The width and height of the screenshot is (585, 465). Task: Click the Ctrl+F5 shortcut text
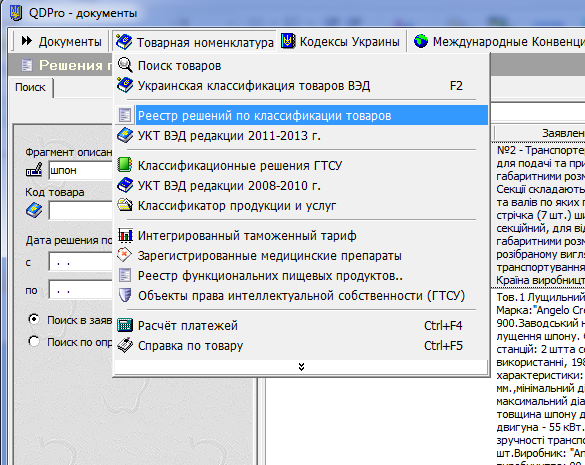point(443,346)
